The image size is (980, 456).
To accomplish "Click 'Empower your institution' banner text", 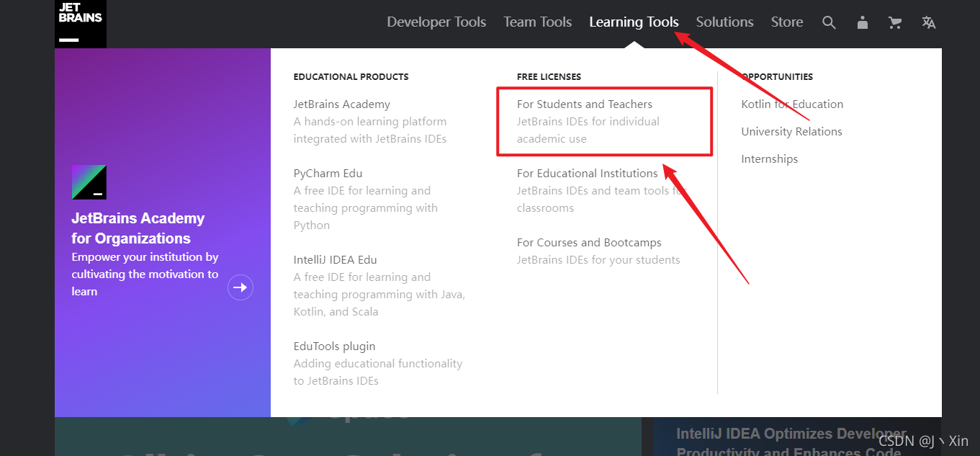I will point(145,274).
